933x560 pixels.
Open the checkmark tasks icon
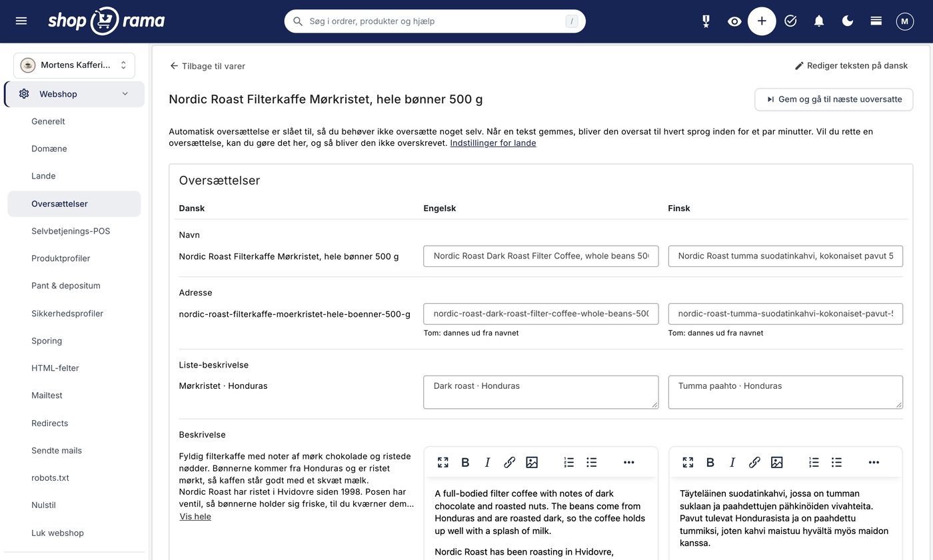point(790,21)
